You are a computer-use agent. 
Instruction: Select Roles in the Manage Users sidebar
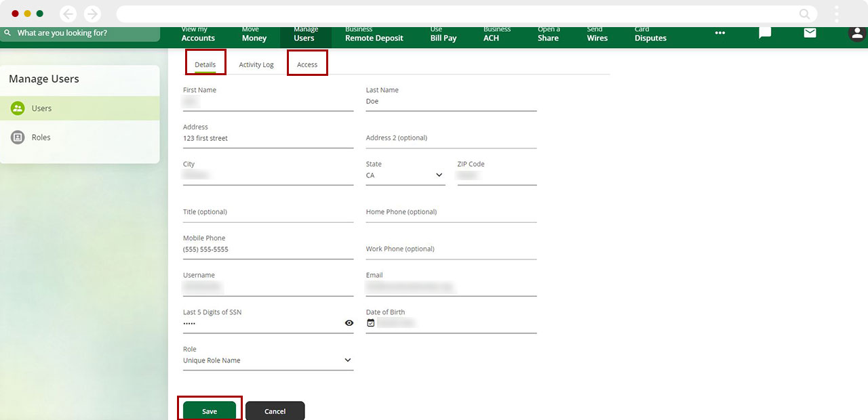pyautogui.click(x=41, y=138)
